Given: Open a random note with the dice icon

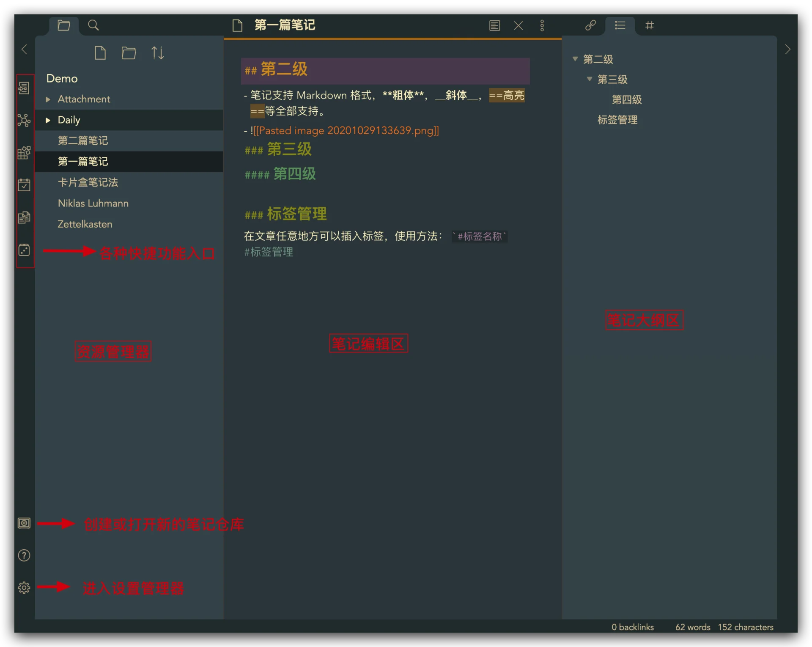Looking at the screenshot, I should tap(24, 250).
